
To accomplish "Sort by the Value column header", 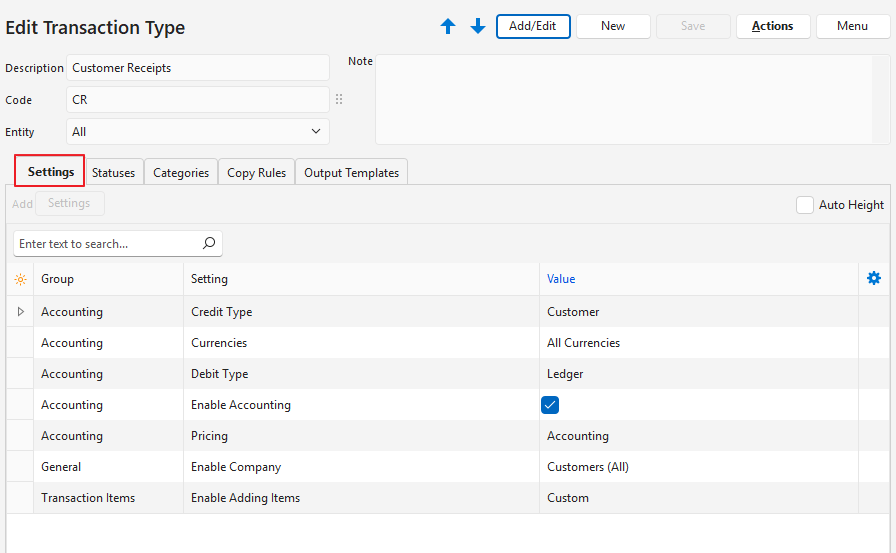I will click(561, 279).
